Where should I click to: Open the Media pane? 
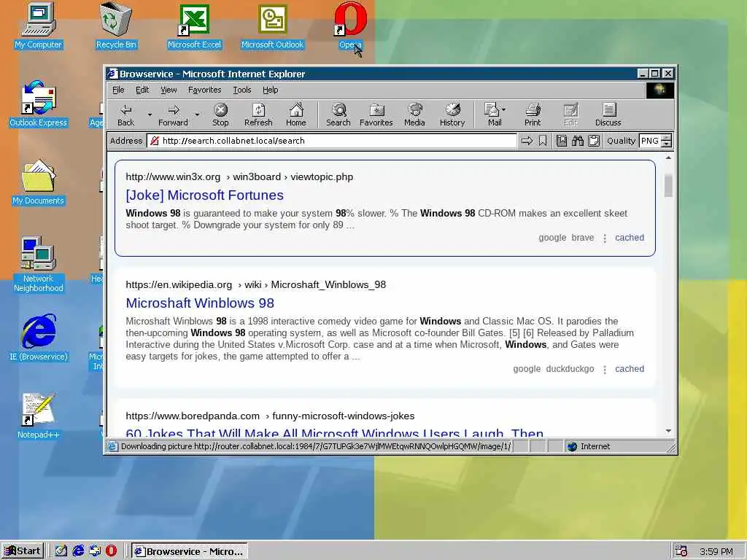tap(414, 114)
